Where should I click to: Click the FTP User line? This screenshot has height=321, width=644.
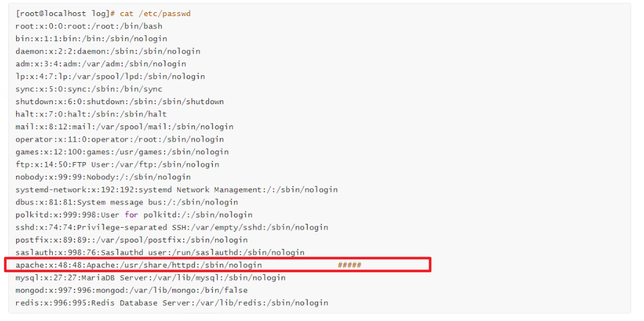point(118,165)
